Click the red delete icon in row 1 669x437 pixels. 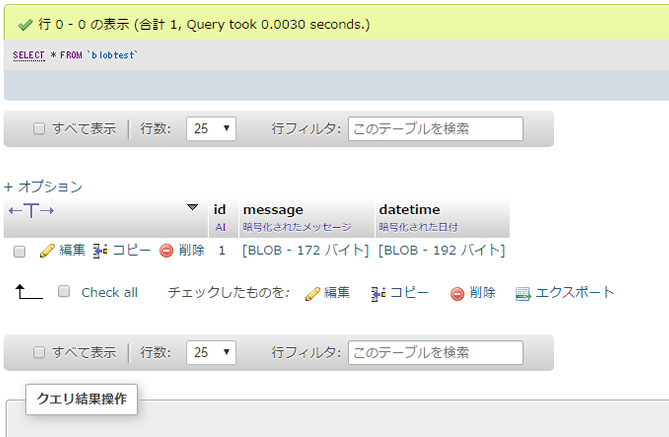[166, 251]
